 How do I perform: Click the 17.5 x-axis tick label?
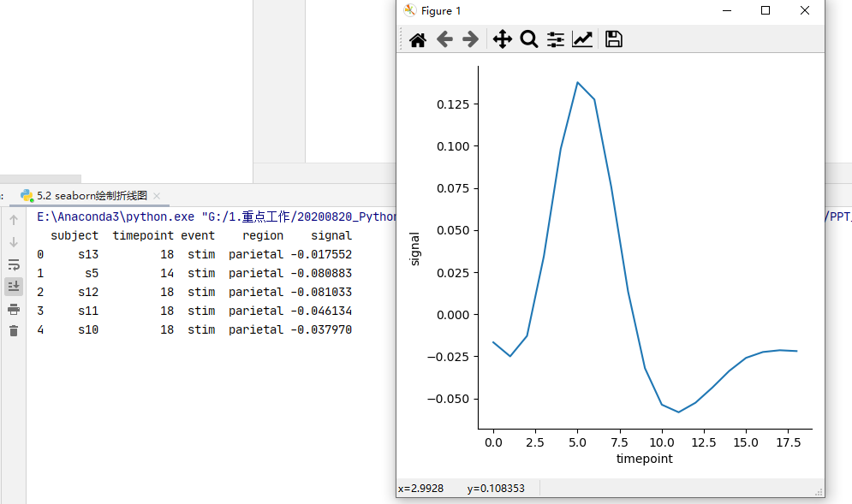coord(789,442)
